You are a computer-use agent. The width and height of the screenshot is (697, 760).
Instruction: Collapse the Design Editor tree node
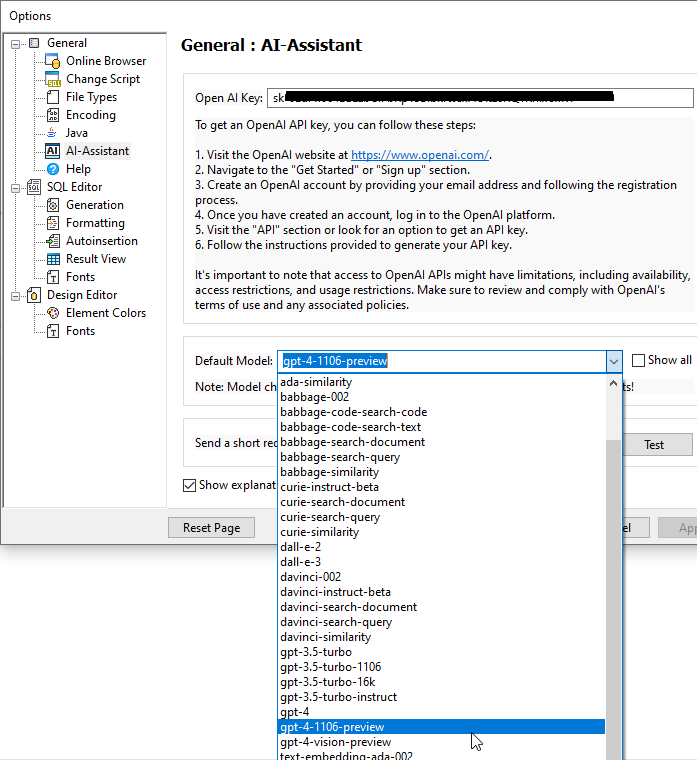tap(15, 295)
